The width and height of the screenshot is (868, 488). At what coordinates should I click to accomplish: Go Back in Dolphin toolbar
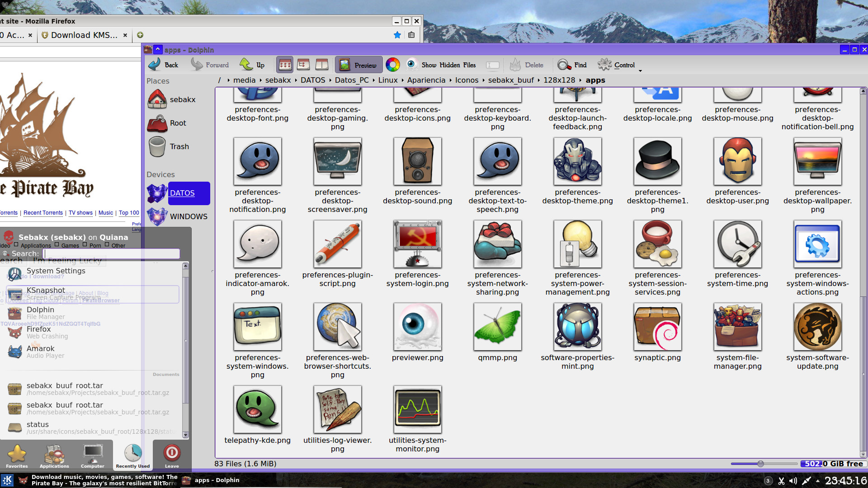click(x=163, y=65)
